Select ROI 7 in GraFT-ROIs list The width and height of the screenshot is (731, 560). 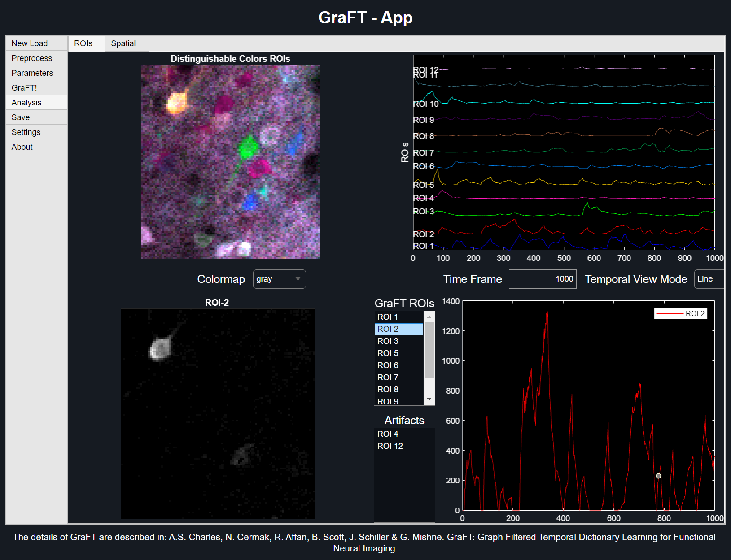pyautogui.click(x=398, y=378)
